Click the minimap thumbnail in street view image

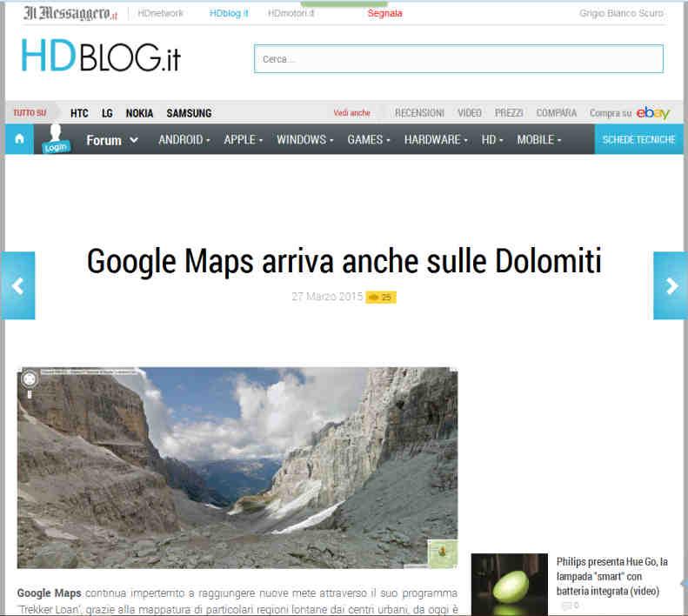(442, 552)
